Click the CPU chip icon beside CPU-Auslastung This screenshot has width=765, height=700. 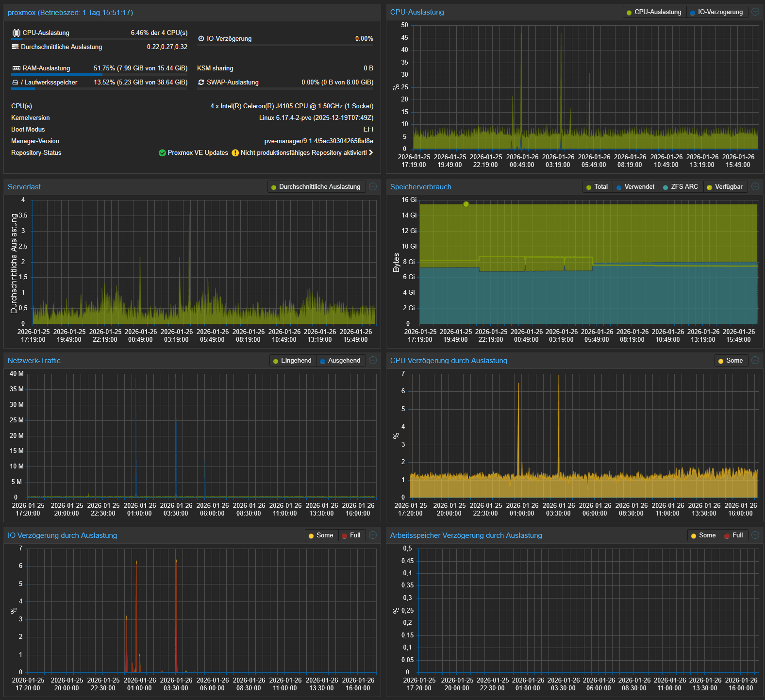(x=16, y=33)
